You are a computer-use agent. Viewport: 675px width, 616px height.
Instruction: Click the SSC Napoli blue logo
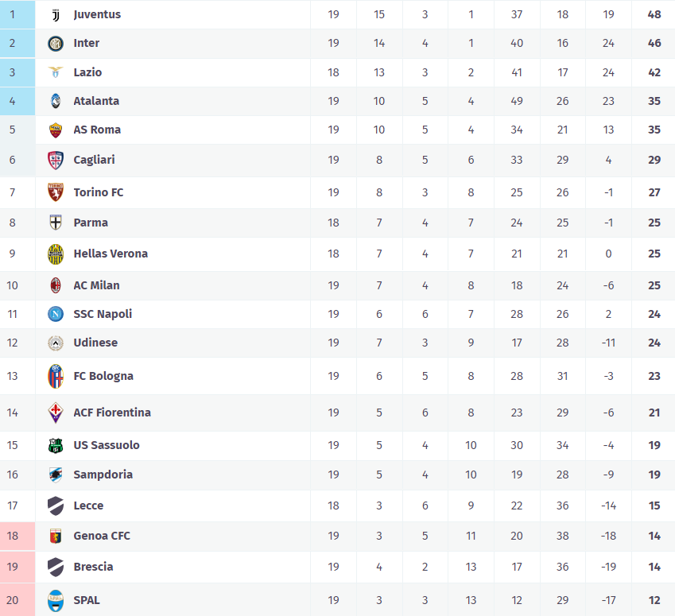(55, 314)
